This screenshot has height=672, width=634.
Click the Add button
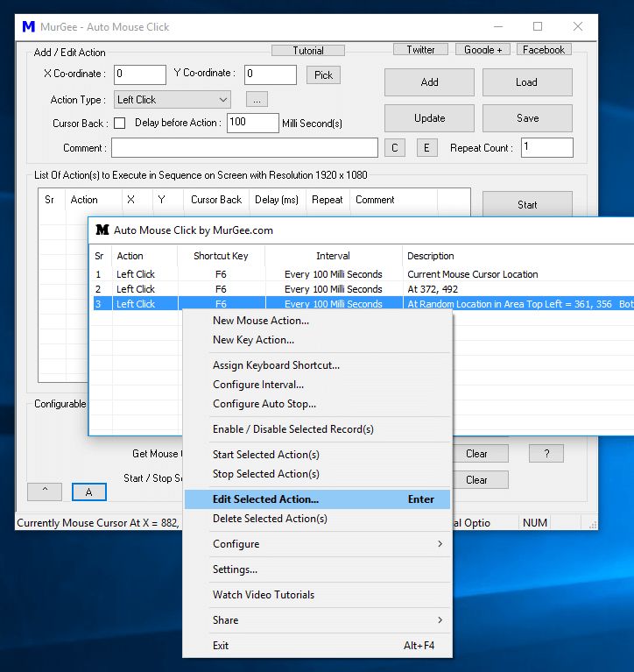pos(429,82)
